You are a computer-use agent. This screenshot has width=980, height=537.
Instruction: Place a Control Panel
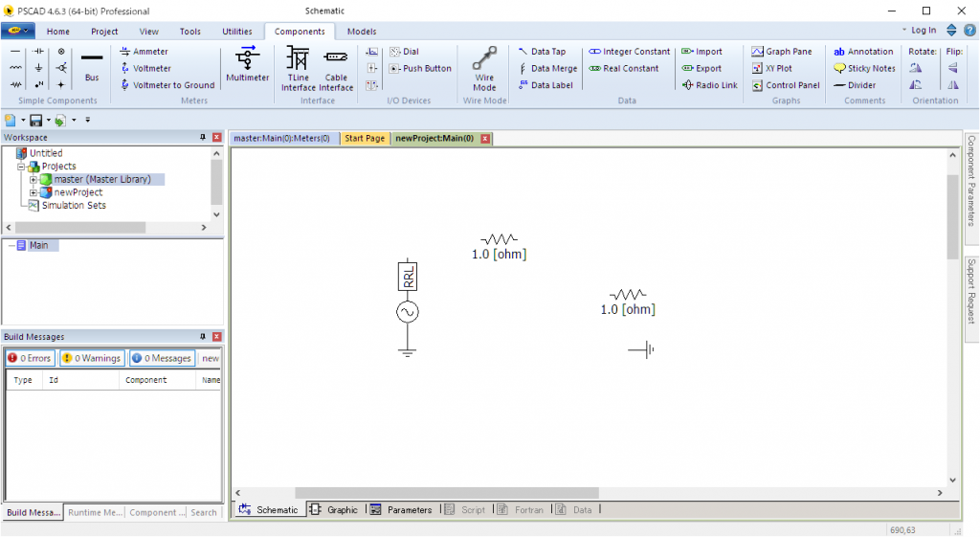(x=786, y=85)
